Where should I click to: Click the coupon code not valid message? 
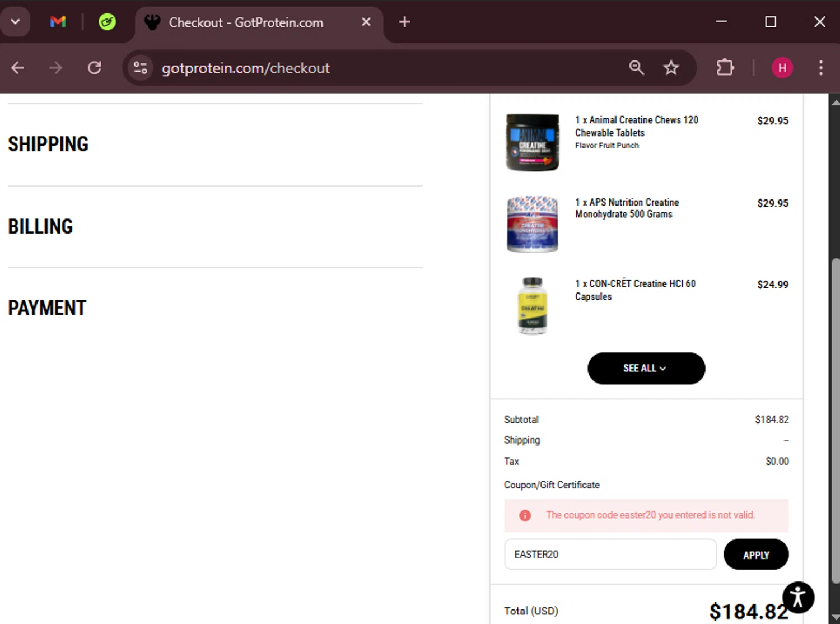(x=651, y=515)
